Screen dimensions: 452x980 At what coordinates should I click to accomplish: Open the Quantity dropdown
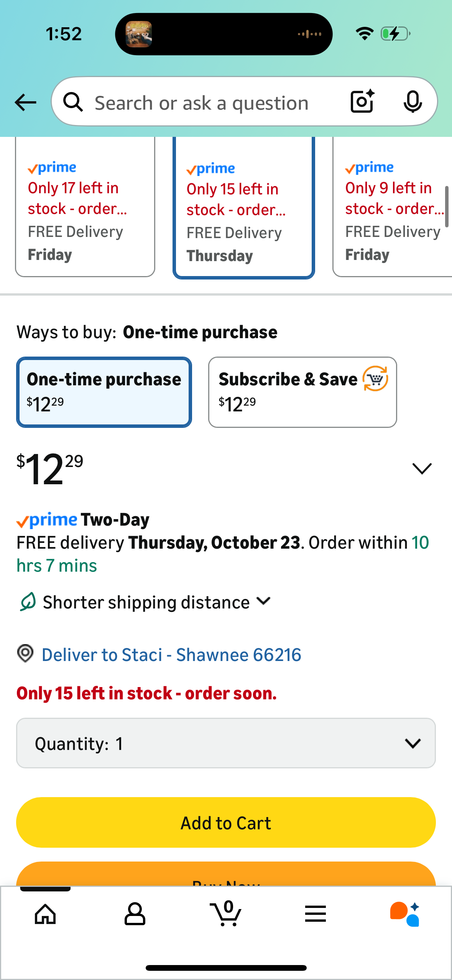coord(226,743)
